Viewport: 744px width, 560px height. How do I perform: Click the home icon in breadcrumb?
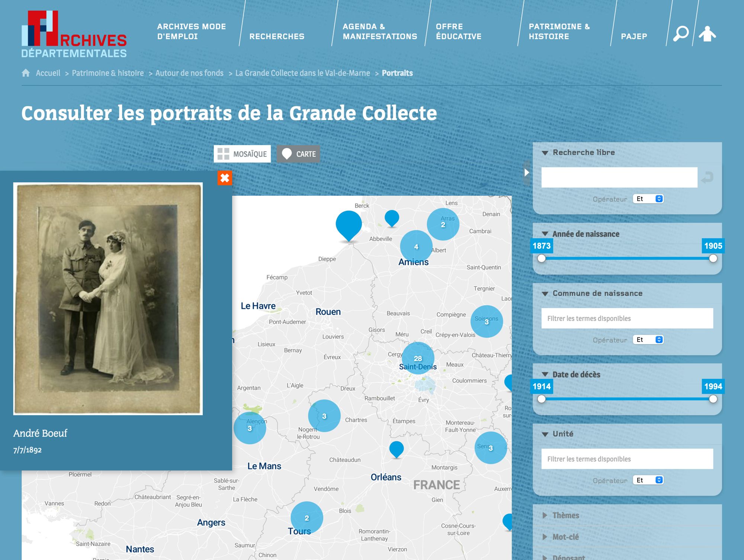26,73
